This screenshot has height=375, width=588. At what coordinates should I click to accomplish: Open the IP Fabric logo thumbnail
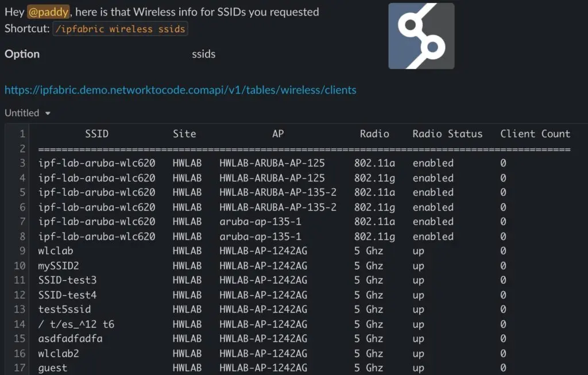pos(421,36)
